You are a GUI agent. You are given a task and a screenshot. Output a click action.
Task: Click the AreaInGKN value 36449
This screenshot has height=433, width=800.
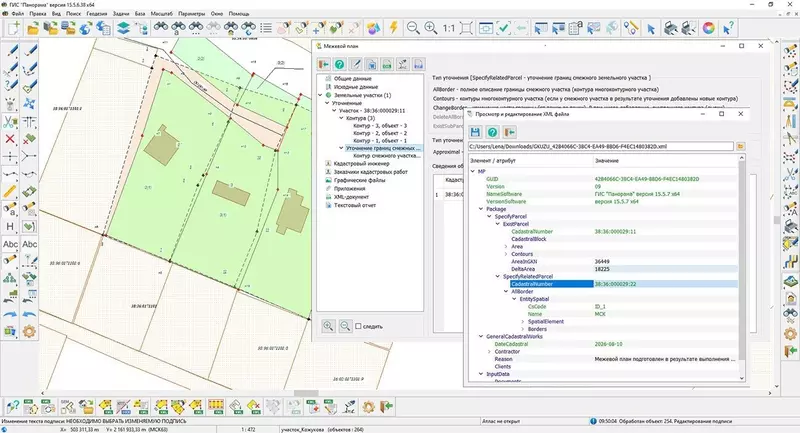click(x=602, y=261)
